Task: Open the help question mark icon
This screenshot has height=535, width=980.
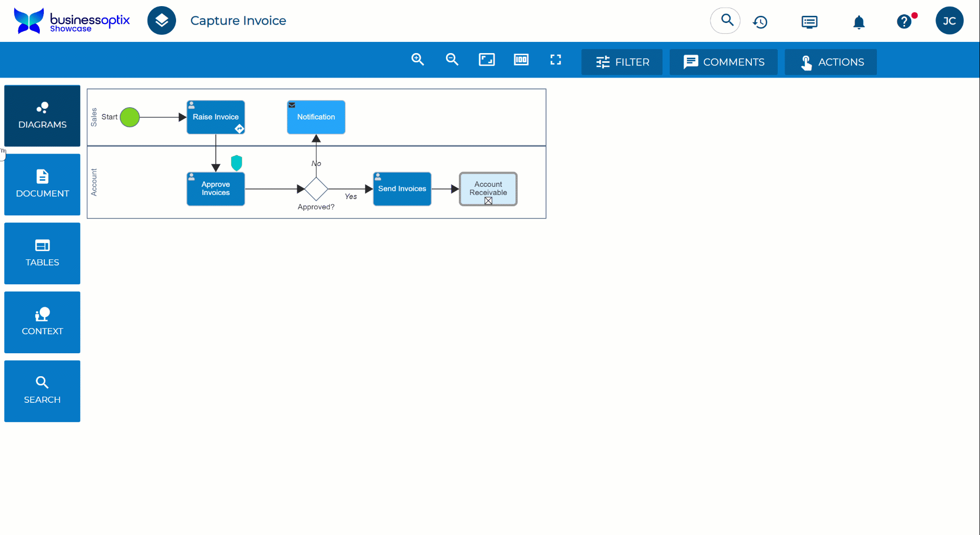Action: pyautogui.click(x=904, y=22)
